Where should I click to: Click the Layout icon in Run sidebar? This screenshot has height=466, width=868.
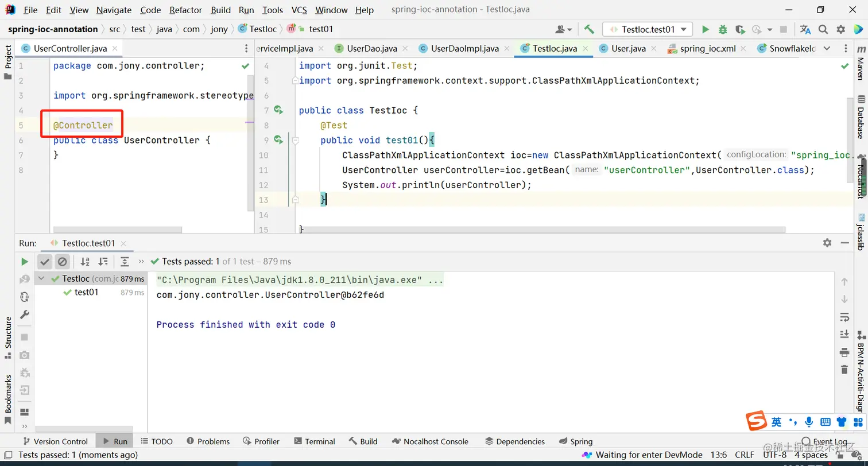(x=24, y=412)
